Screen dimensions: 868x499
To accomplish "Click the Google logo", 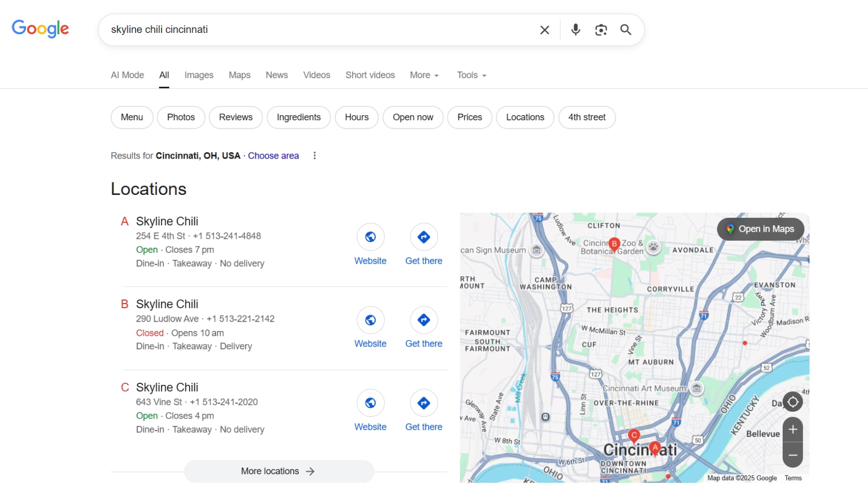I will pos(40,29).
